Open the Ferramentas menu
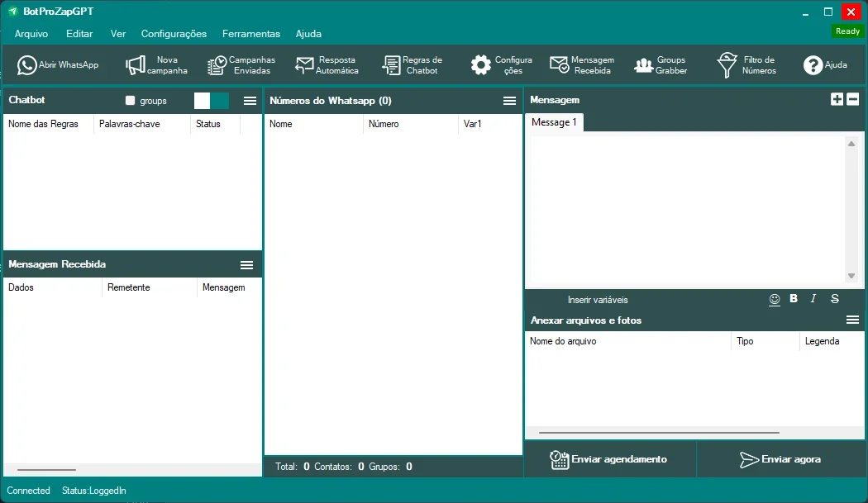The height and width of the screenshot is (503, 868). 251,34
